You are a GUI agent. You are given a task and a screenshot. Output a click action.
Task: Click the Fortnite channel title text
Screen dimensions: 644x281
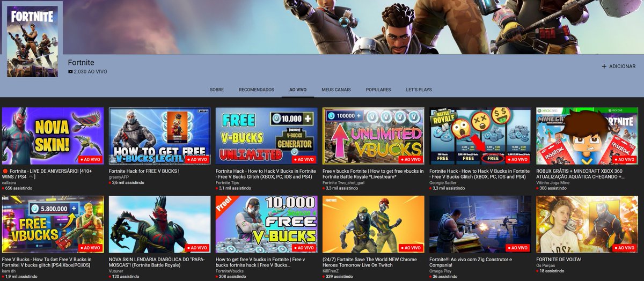[x=81, y=63]
